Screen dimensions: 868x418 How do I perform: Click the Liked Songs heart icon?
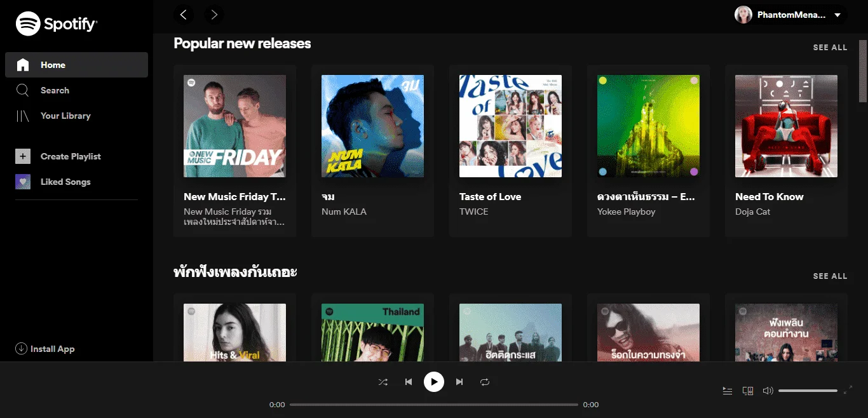pyautogui.click(x=23, y=182)
